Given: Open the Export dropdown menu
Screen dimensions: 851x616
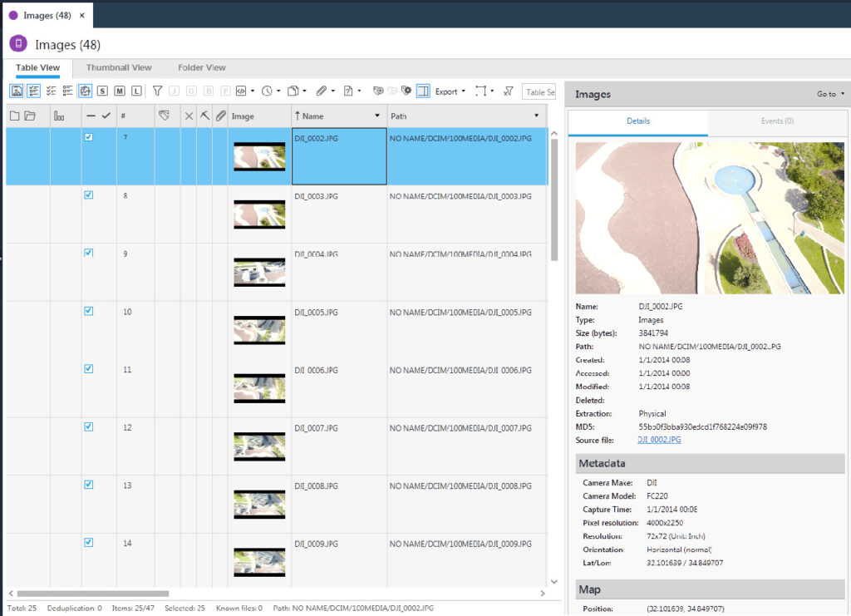Looking at the screenshot, I should coord(450,91).
